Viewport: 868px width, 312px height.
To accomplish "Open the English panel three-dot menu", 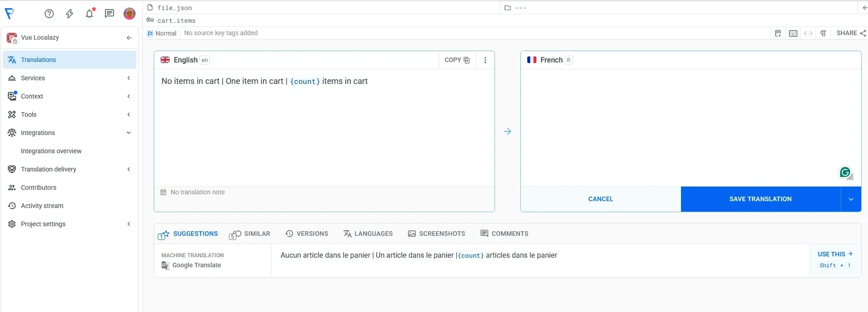I will pyautogui.click(x=485, y=60).
